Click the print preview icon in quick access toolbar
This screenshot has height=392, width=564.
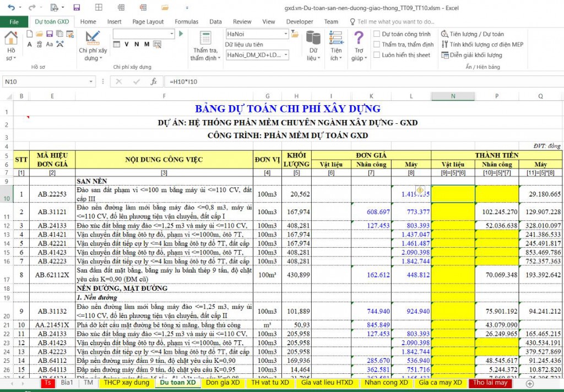point(54,8)
